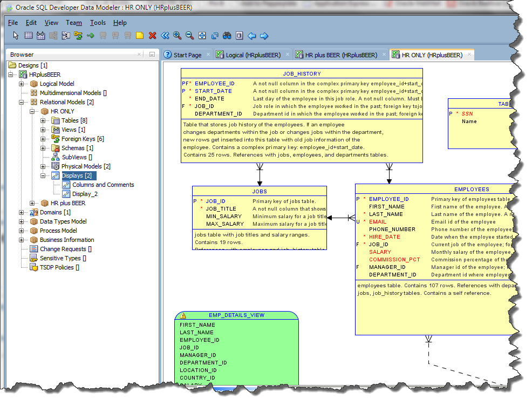Collapse the HRplusBEER design node
The height and width of the screenshot is (405, 532).
pyautogui.click(x=10, y=75)
